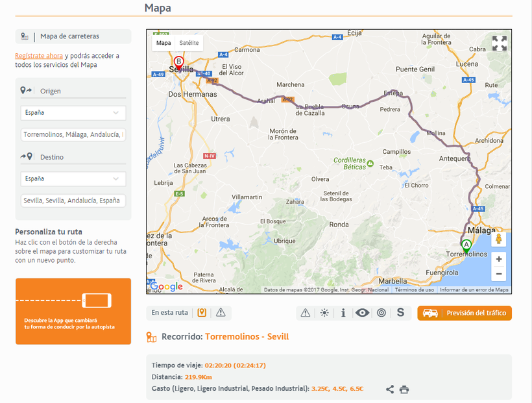Viewport: 532px width, 403px height.
Task: Switch map to Satélite view
Action: click(x=189, y=43)
